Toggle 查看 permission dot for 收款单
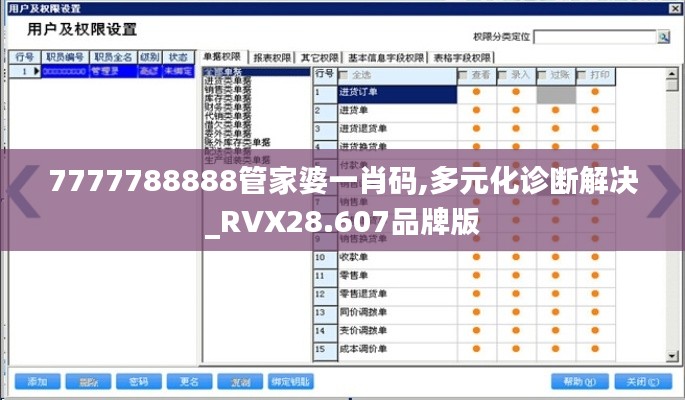Screen dimensions: 685x400 click(476, 257)
